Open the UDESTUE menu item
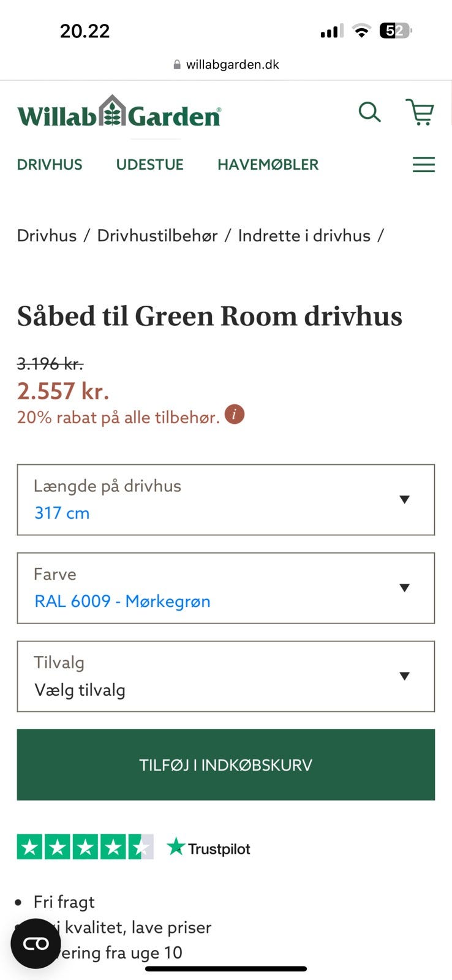This screenshot has height=980, width=452. pyautogui.click(x=150, y=165)
